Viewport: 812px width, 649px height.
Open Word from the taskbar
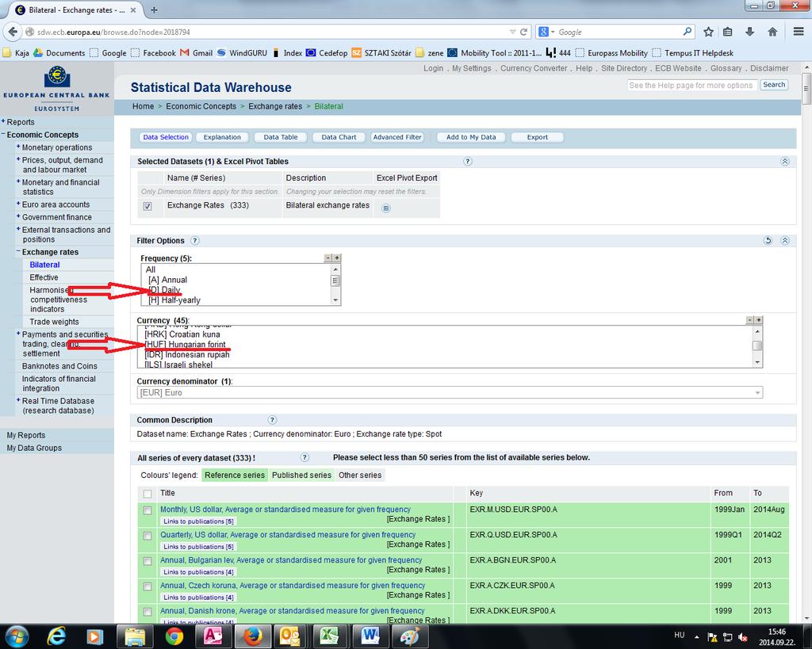pyautogui.click(x=370, y=636)
